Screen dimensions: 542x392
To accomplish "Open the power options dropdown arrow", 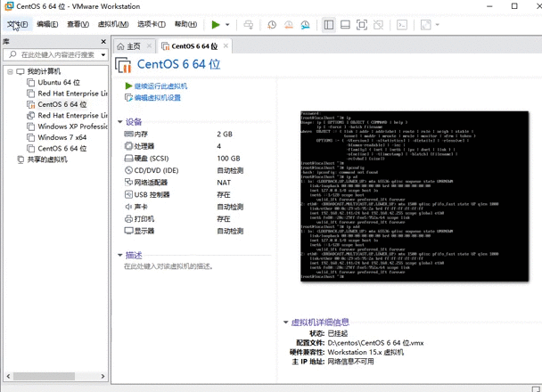I will coord(227,25).
